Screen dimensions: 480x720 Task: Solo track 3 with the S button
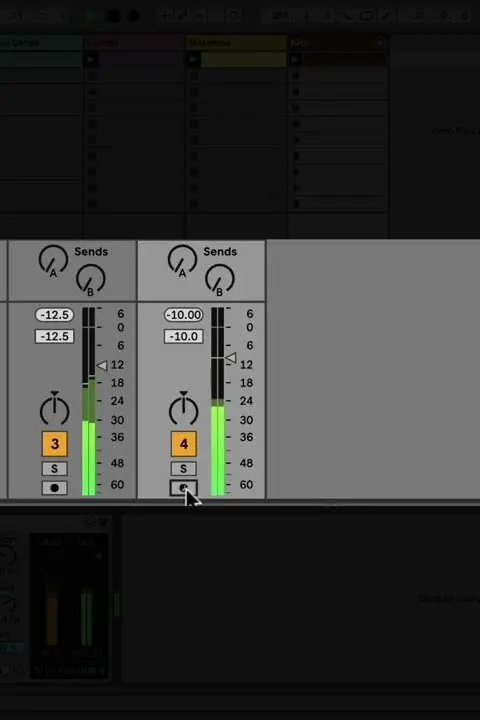click(55, 468)
